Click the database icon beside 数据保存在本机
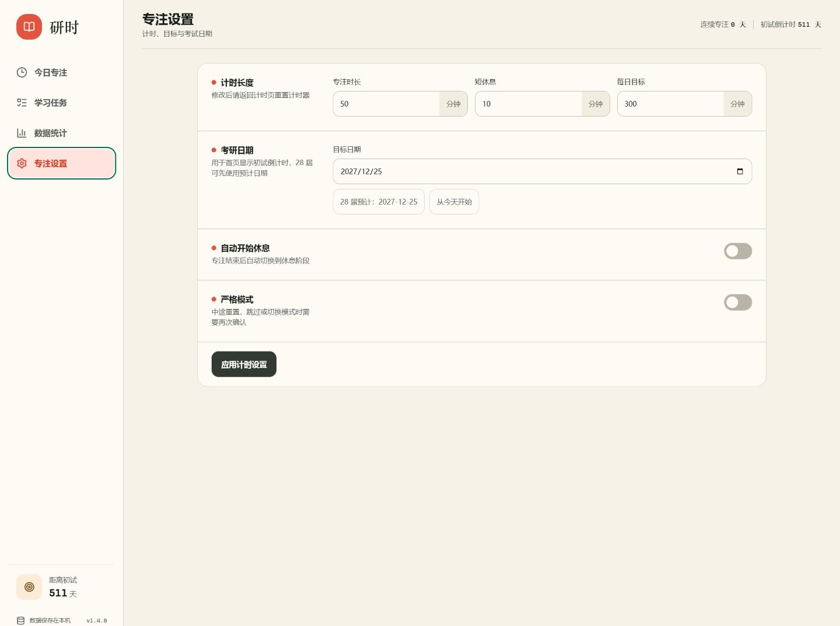The image size is (840, 626). point(21,621)
